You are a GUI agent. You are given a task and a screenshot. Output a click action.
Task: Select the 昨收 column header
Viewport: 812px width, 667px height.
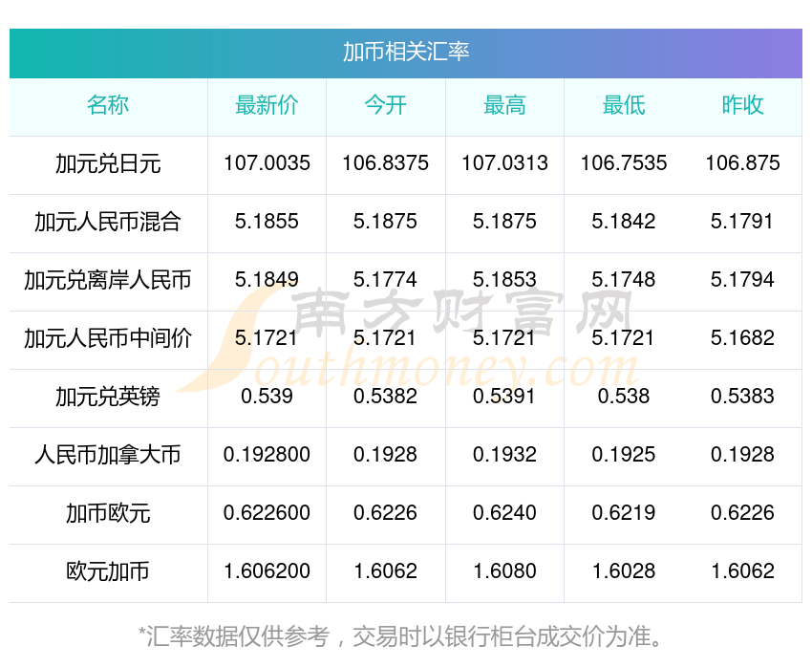[x=742, y=105]
